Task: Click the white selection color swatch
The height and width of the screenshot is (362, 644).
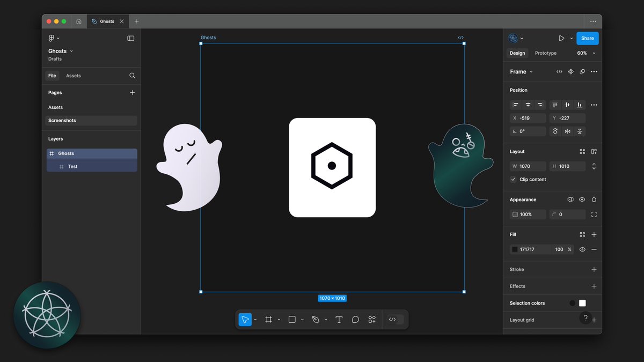Action: pyautogui.click(x=582, y=303)
